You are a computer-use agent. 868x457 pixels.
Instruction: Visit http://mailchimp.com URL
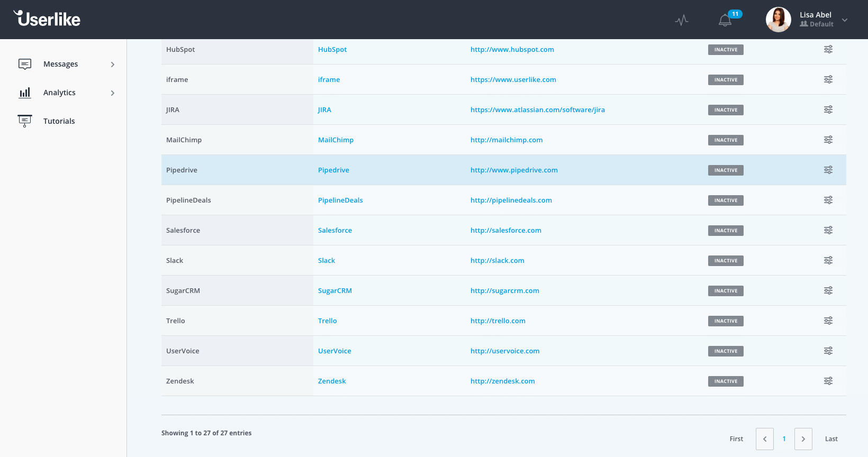click(x=507, y=140)
